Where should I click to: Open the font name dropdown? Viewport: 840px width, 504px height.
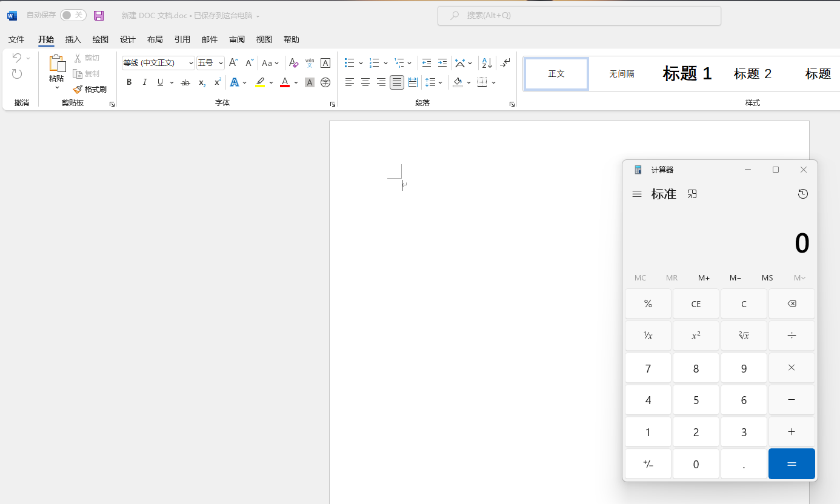[191, 63]
